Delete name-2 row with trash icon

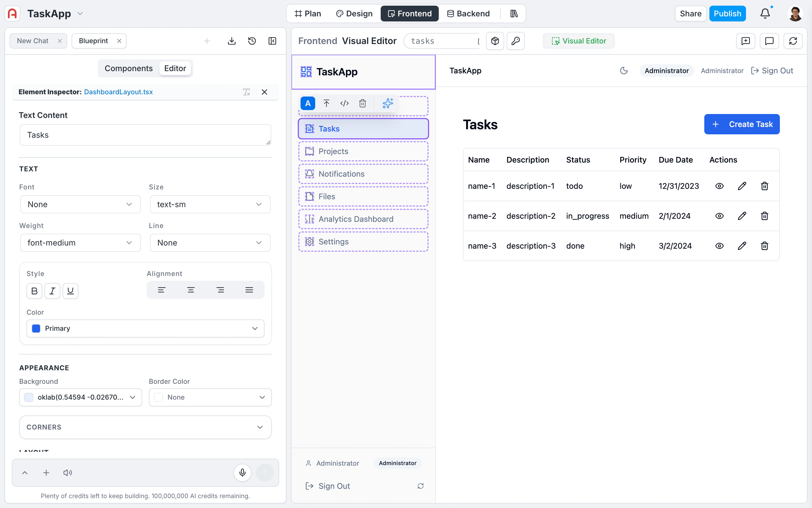764,216
